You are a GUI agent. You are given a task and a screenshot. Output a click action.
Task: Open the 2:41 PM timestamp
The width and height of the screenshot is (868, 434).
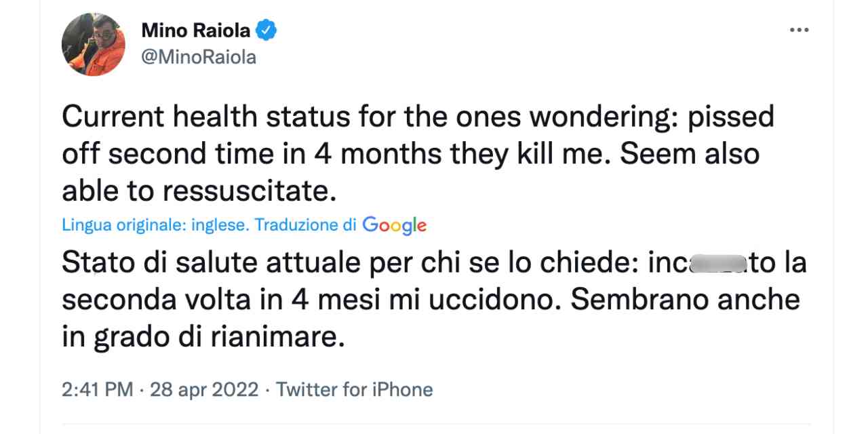click(x=97, y=390)
